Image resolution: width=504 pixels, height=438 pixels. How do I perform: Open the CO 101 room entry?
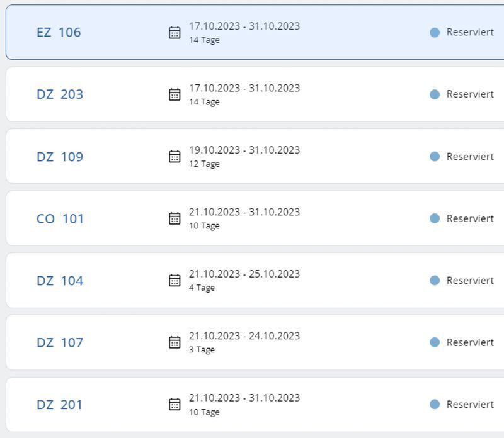tap(60, 218)
